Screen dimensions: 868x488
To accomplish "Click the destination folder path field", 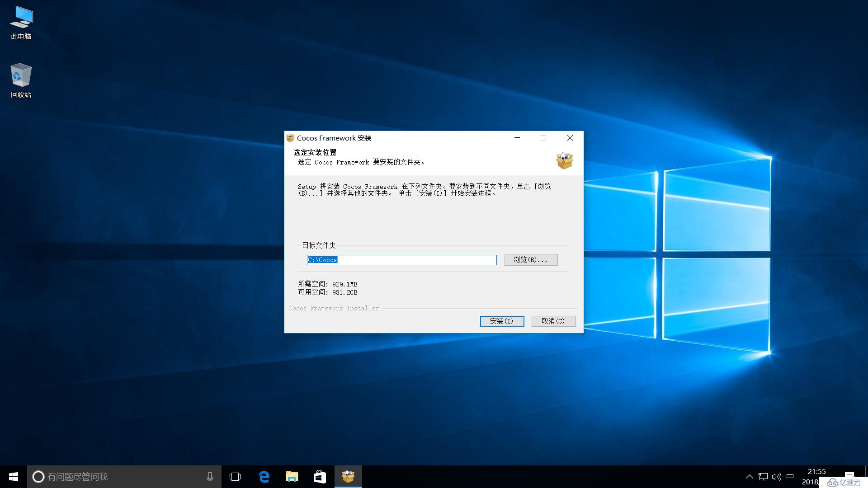I will click(x=402, y=260).
